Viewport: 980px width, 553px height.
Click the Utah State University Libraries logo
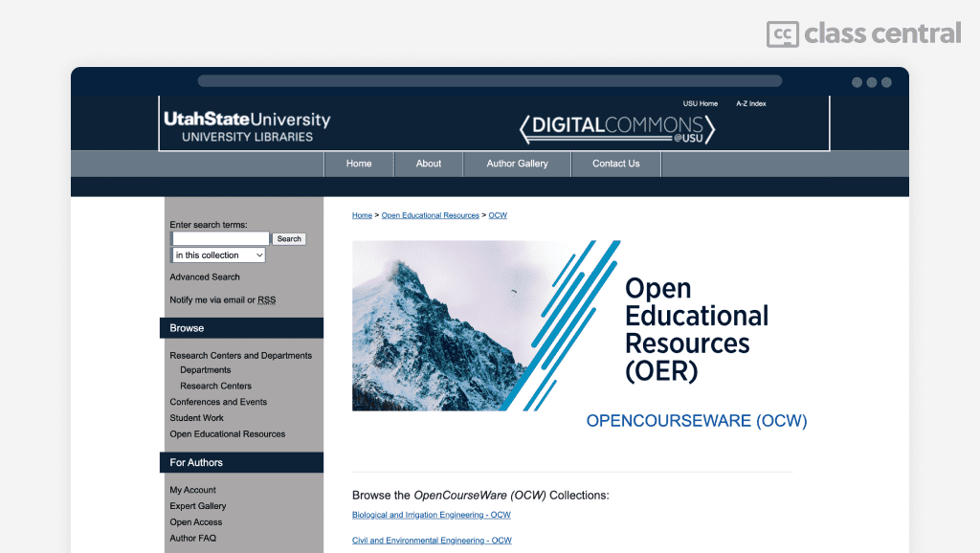(x=247, y=126)
